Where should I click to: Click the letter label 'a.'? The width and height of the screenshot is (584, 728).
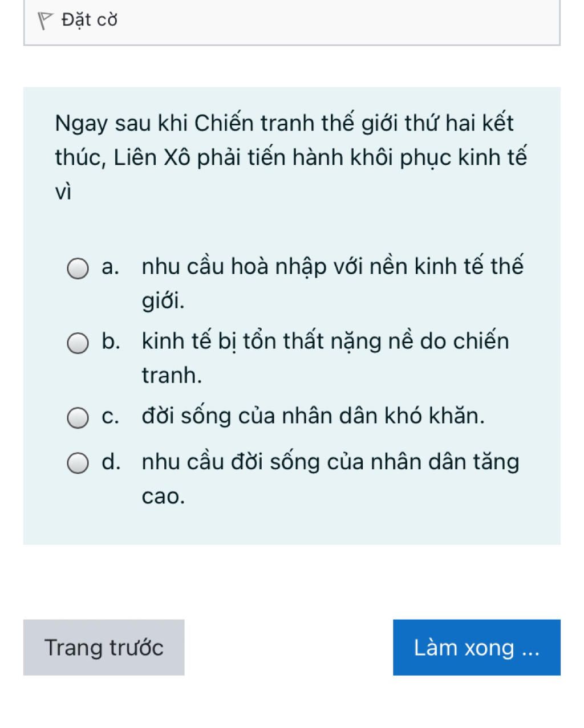[x=110, y=266]
